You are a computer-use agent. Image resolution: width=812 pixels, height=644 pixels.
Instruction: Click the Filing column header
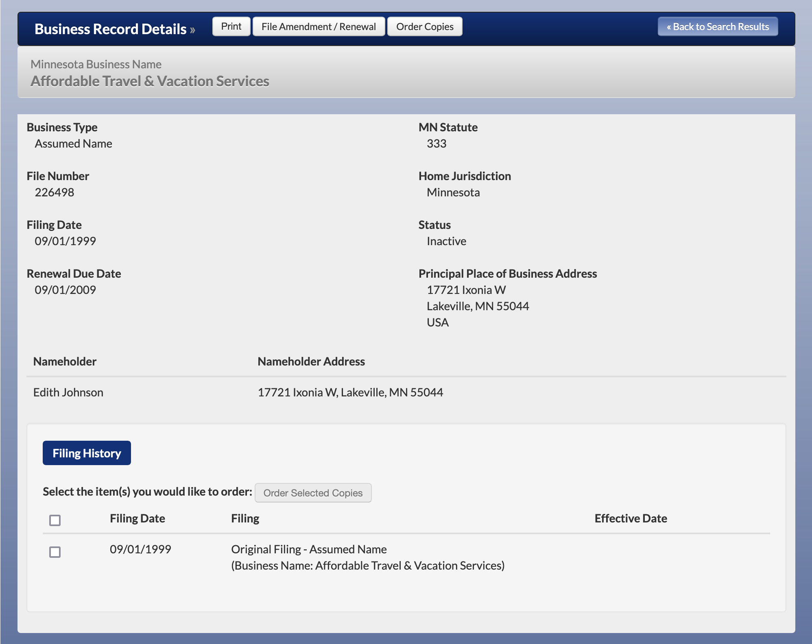click(x=245, y=518)
